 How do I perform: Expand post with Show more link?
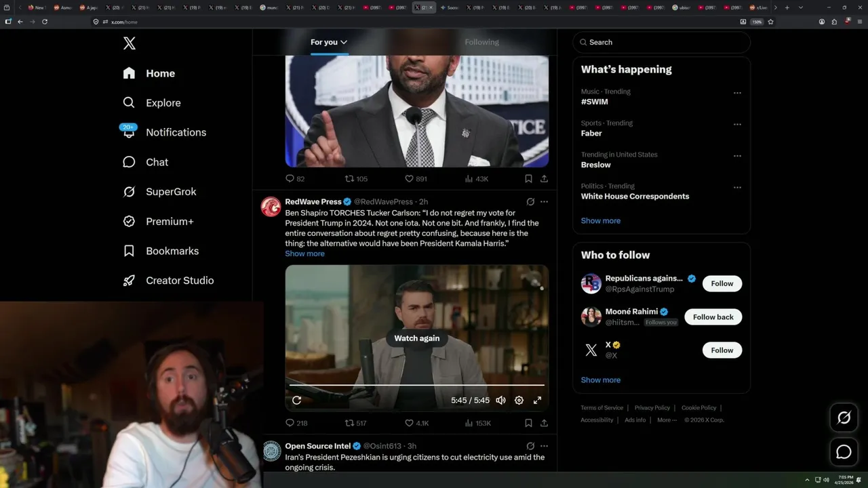pyautogui.click(x=304, y=253)
